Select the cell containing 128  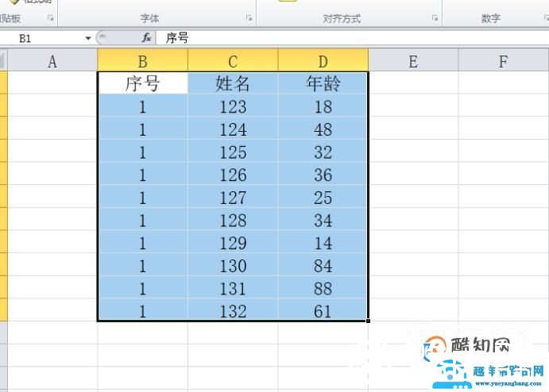click(233, 219)
